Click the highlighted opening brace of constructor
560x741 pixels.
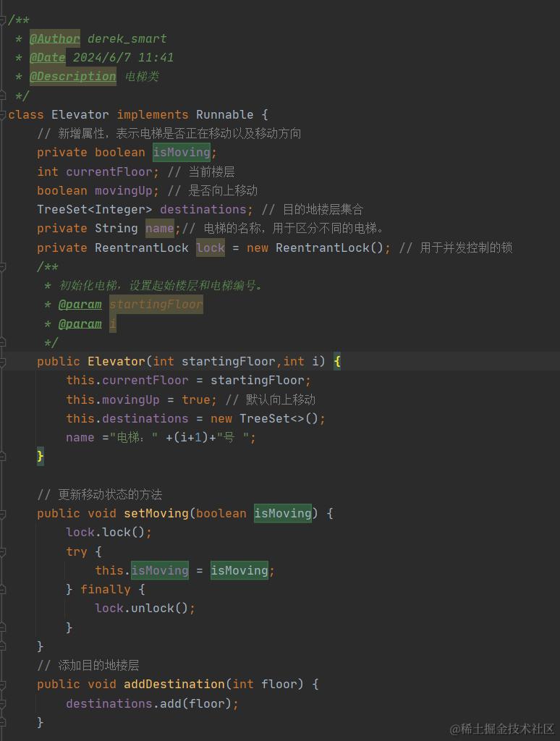pos(337,362)
